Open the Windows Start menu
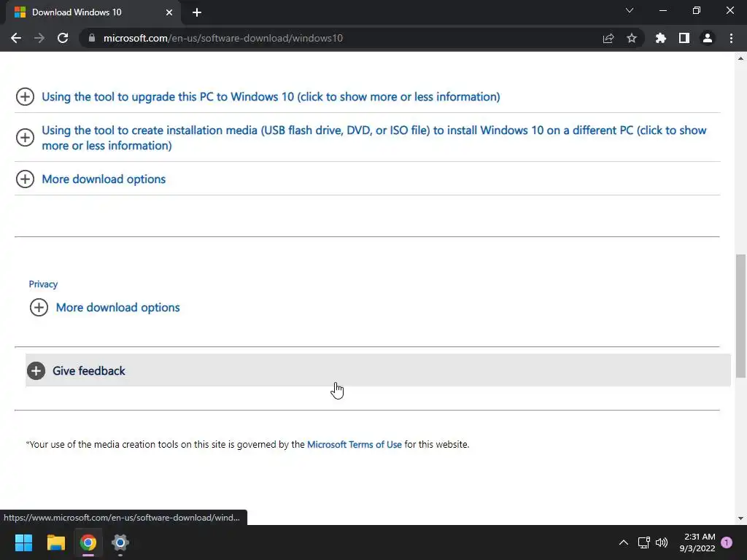 [23, 542]
